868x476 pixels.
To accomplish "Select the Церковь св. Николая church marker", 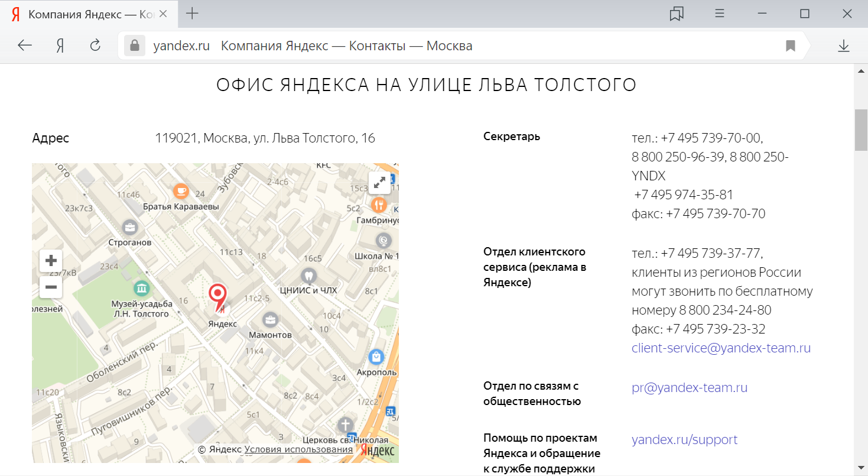I will coord(346,425).
